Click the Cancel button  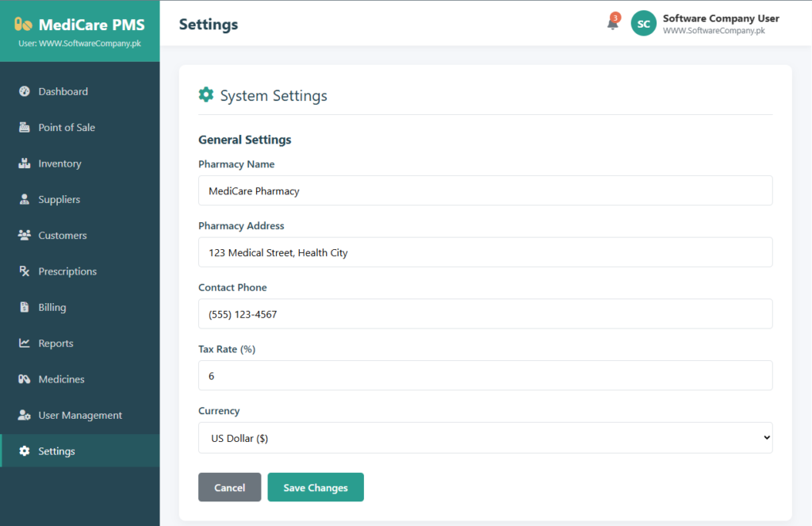tap(229, 488)
